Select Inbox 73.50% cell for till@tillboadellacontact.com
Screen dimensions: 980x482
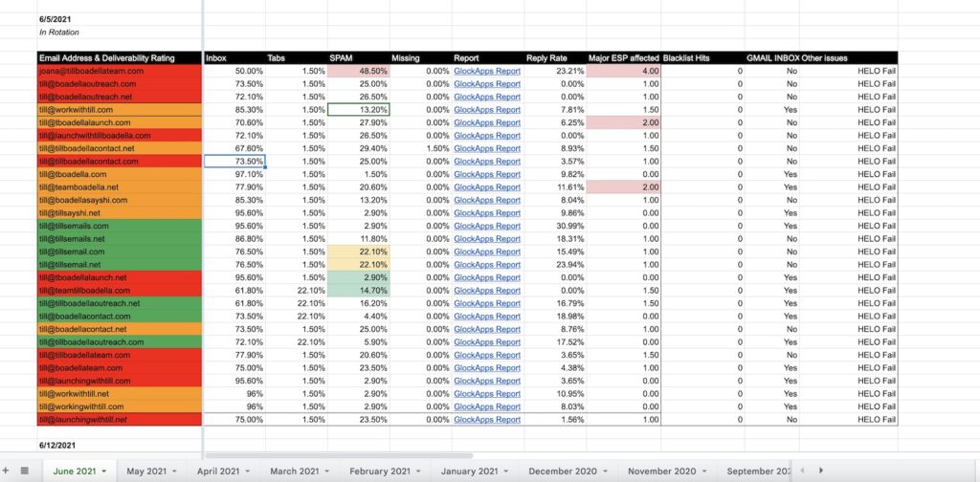coord(234,161)
